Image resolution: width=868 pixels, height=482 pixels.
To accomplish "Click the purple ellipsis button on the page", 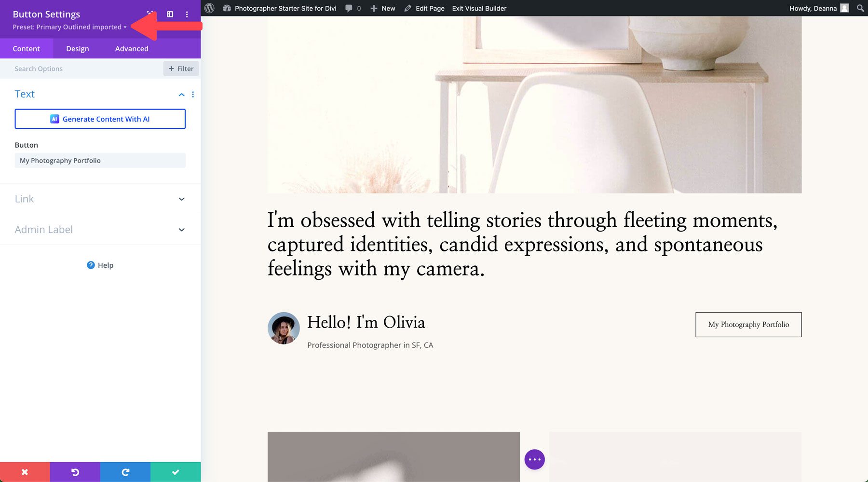I will pos(534,459).
